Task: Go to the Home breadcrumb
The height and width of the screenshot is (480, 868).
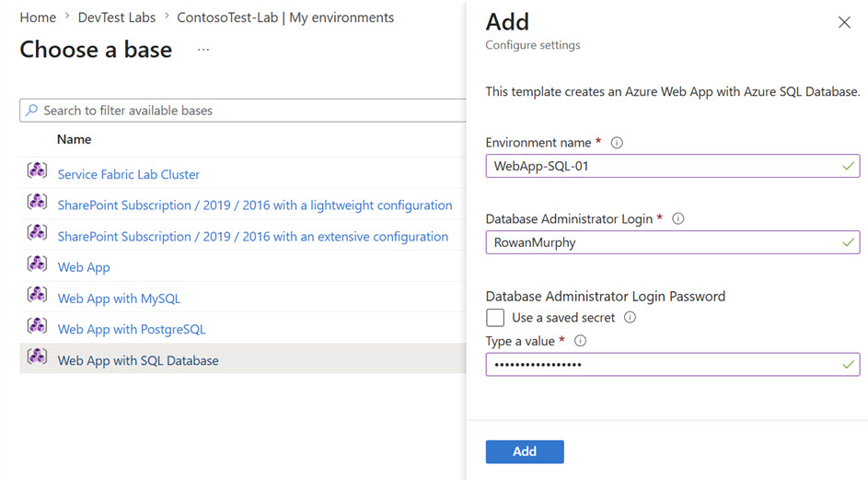Action: (38, 18)
